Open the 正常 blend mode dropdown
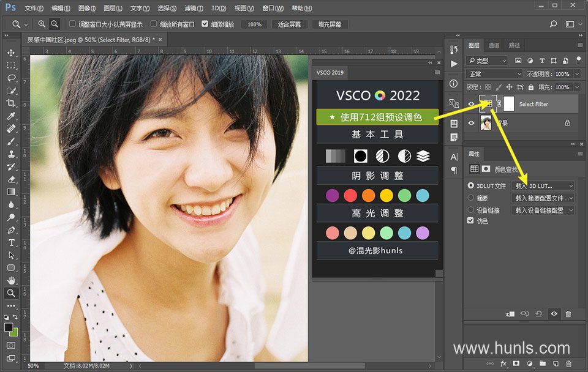588x372 pixels. (494, 73)
